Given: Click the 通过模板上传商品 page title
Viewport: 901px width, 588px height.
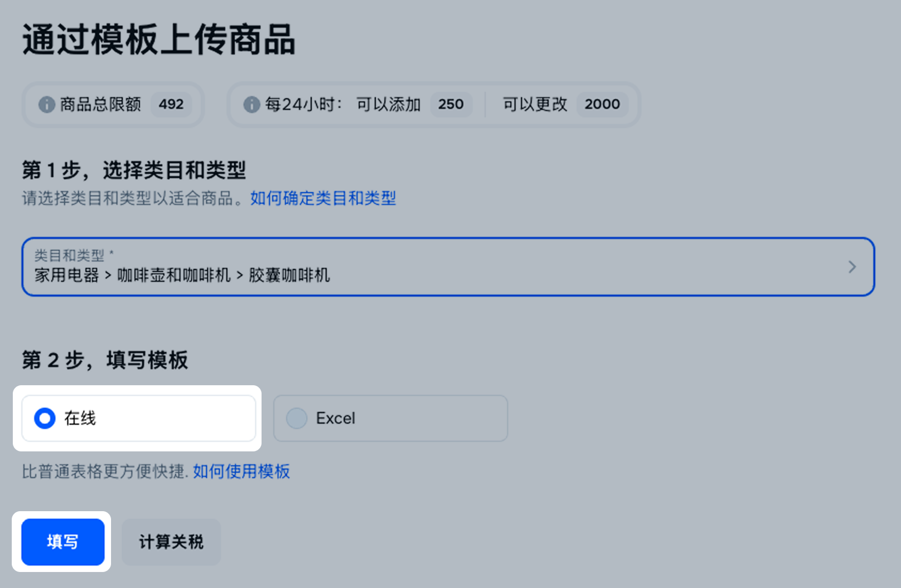Looking at the screenshot, I should coord(159,40).
